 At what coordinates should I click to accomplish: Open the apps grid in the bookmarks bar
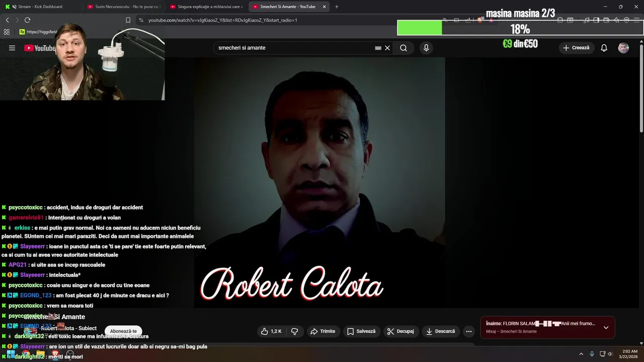click(7, 32)
